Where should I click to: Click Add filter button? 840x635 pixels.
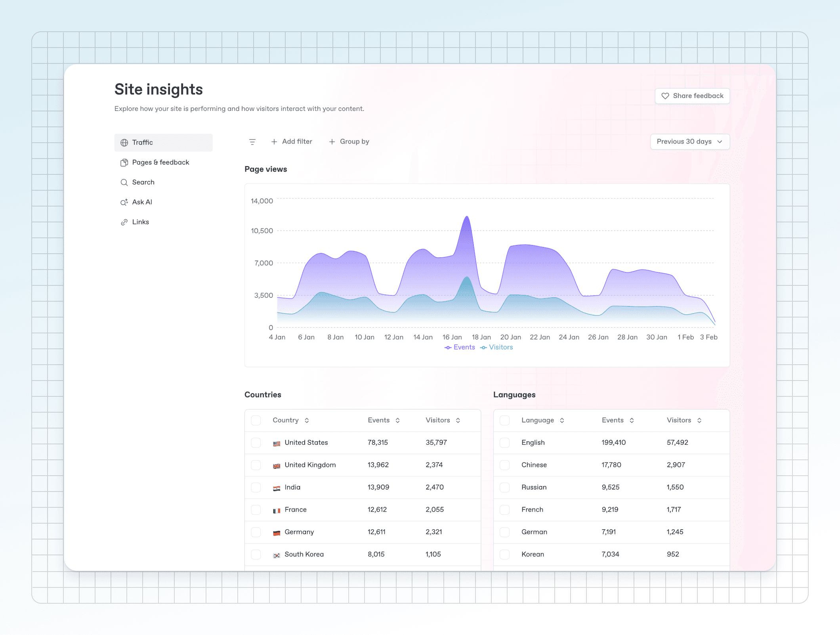pyautogui.click(x=292, y=142)
